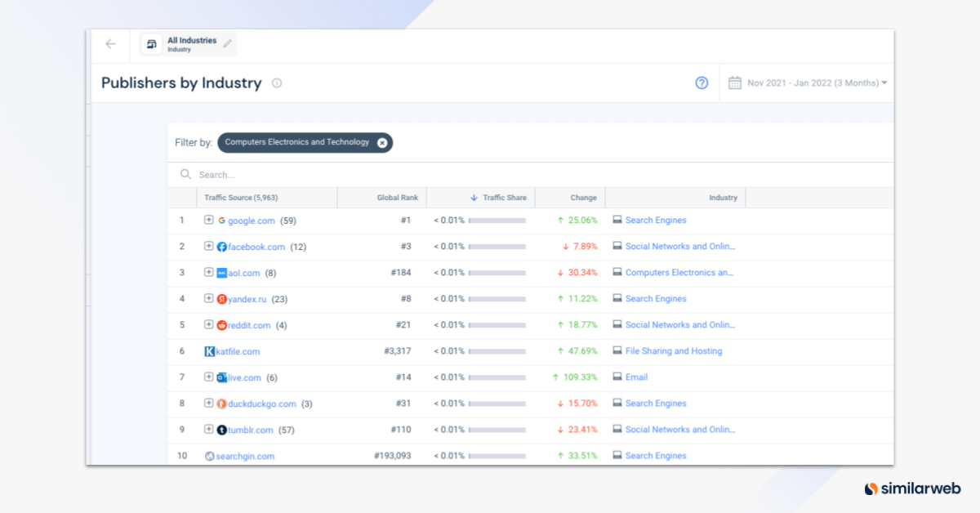Remove the Computers Electronics and Technology filter
The image size is (980, 513).
coord(382,142)
